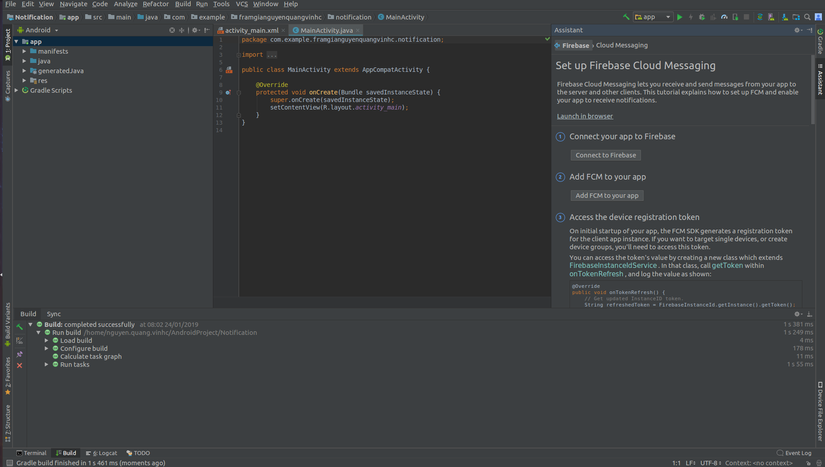Open the Logcat tool window tab
Screen dimensions: 825x467
pos(103,453)
